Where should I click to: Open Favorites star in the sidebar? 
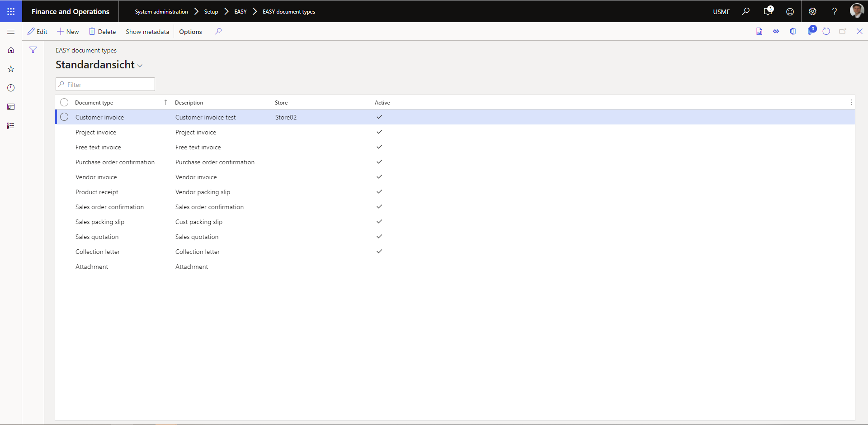pyautogui.click(x=11, y=69)
